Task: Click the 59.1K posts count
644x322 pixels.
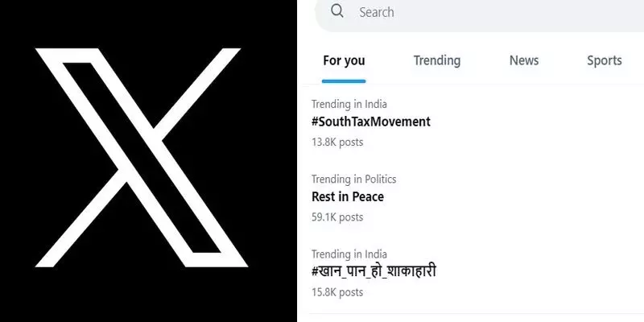Action: [x=337, y=217]
